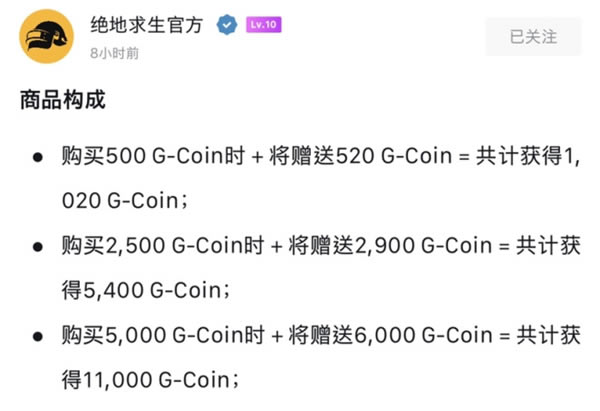Click the line 得5,400 G-Coin;
600x411 pixels.
146,290
